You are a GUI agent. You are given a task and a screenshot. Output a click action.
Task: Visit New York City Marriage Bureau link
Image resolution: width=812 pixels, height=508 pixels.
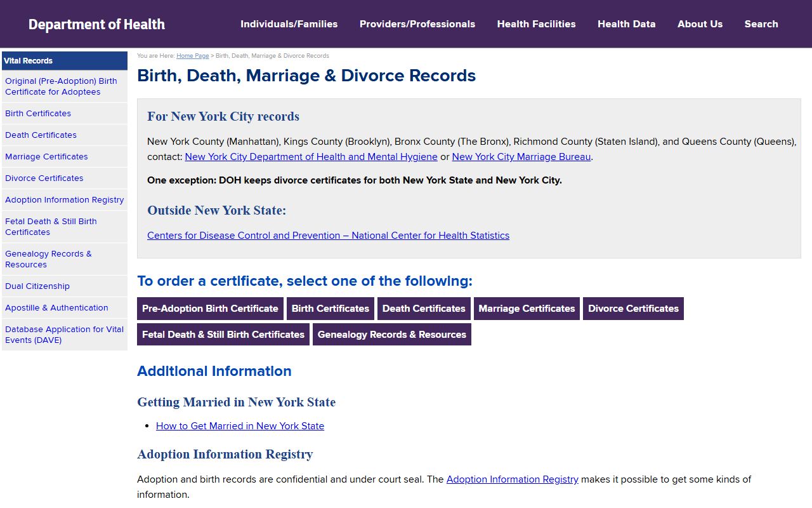click(521, 157)
